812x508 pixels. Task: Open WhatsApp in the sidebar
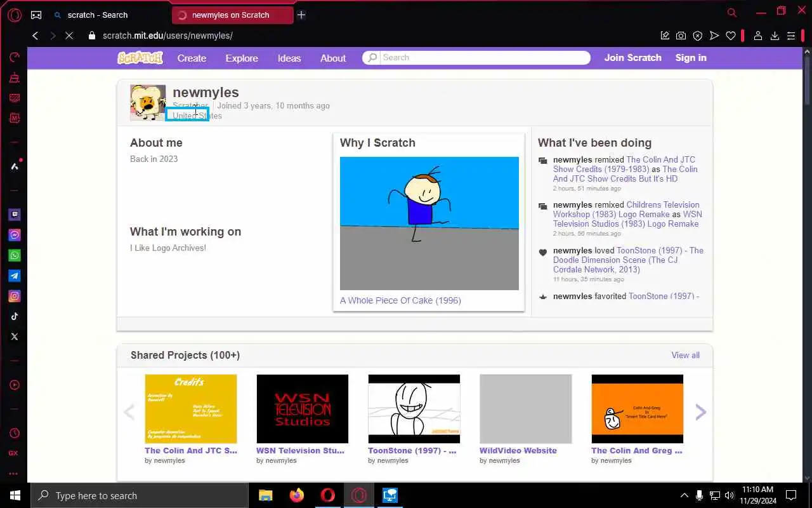tap(14, 255)
